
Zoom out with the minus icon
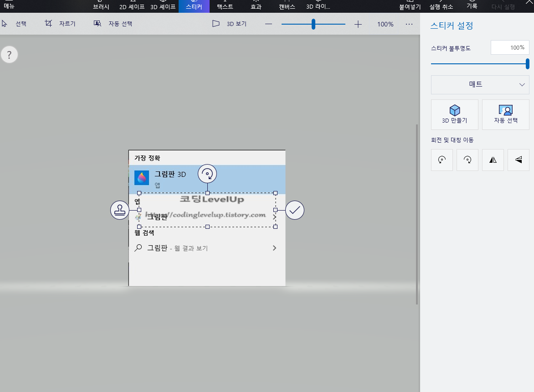269,24
